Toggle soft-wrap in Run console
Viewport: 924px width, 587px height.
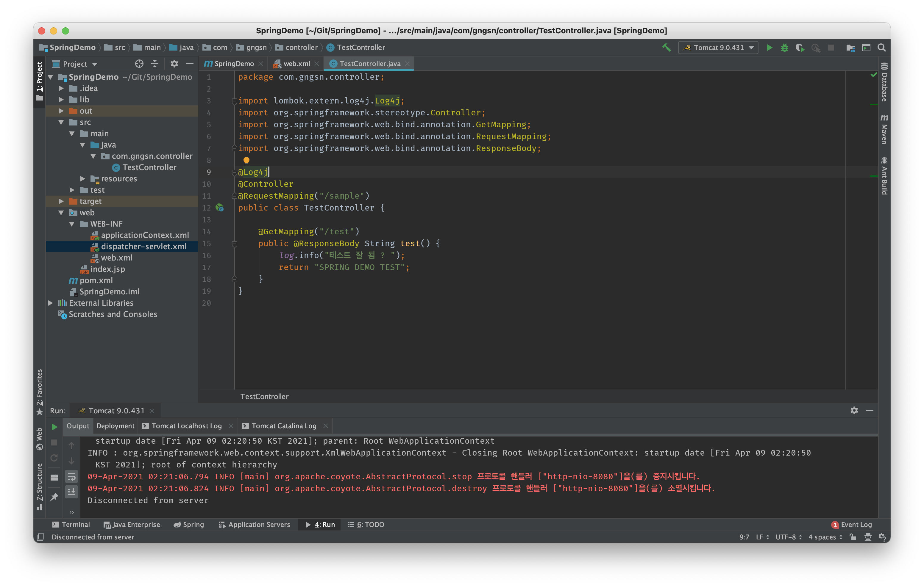coord(72,477)
